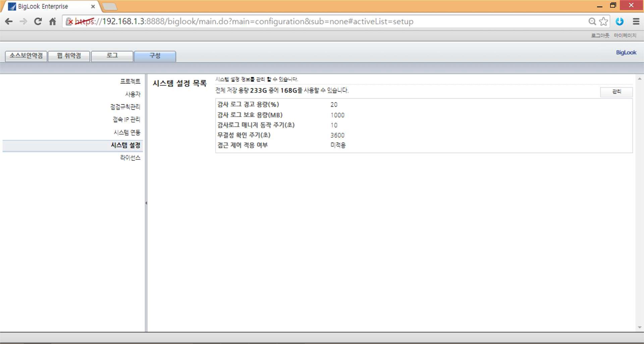This screenshot has width=644, height=344.
Task: Click the magnifier search icon in address bar
Action: coord(592,21)
